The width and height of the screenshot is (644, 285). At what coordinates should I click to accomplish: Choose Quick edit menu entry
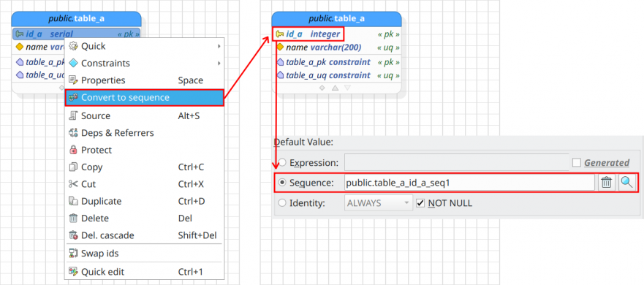coord(145,272)
